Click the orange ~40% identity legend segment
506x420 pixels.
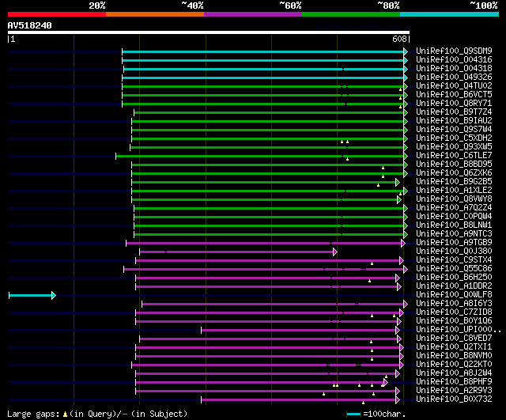(155, 14)
